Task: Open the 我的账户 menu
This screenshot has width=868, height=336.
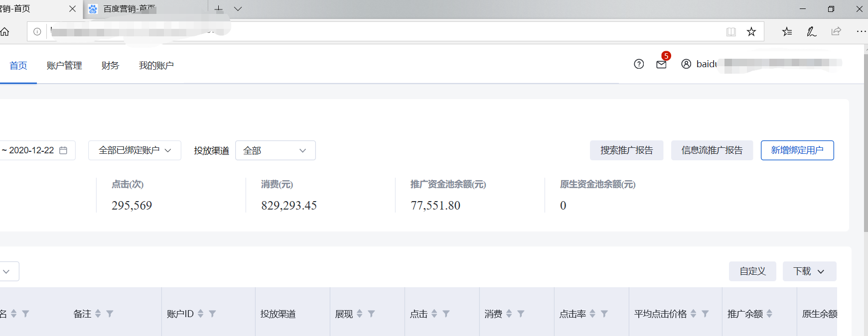Action: pos(156,66)
